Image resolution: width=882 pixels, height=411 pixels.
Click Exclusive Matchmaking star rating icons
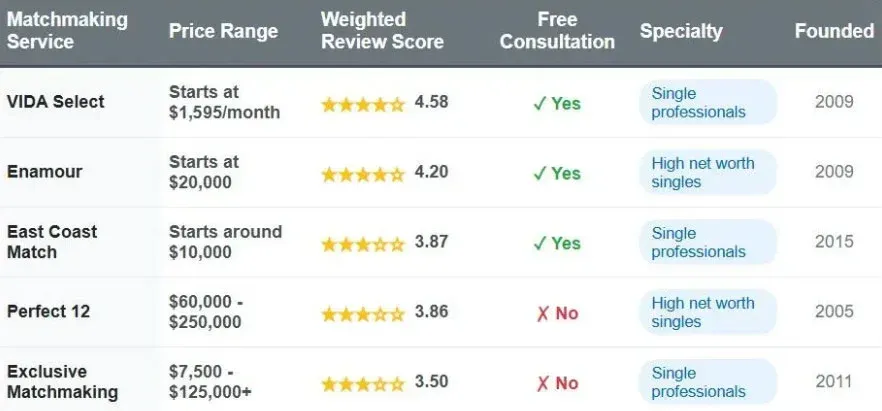(362, 383)
